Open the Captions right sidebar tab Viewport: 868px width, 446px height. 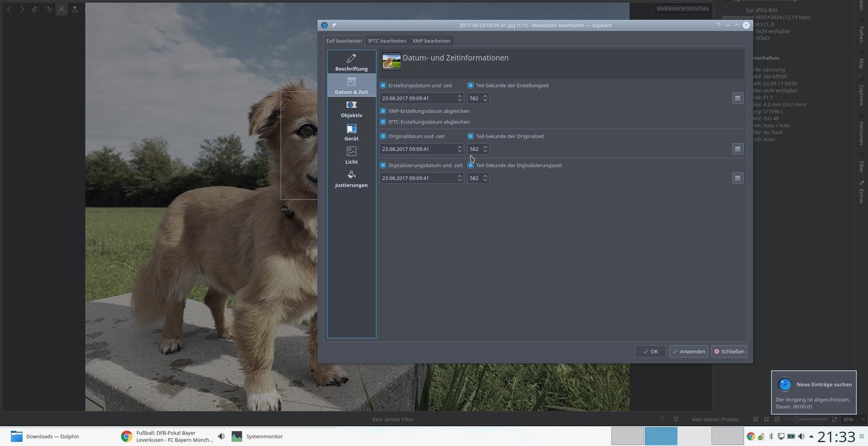coord(861,92)
